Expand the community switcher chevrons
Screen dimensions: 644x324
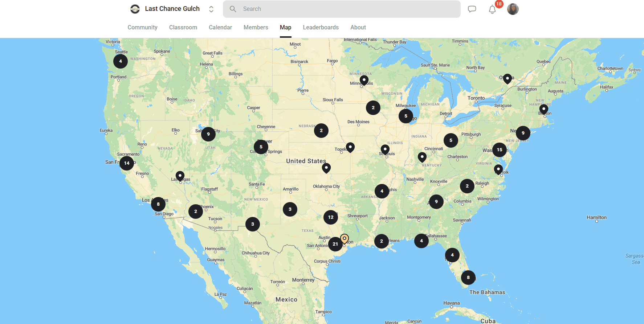pyautogui.click(x=211, y=9)
